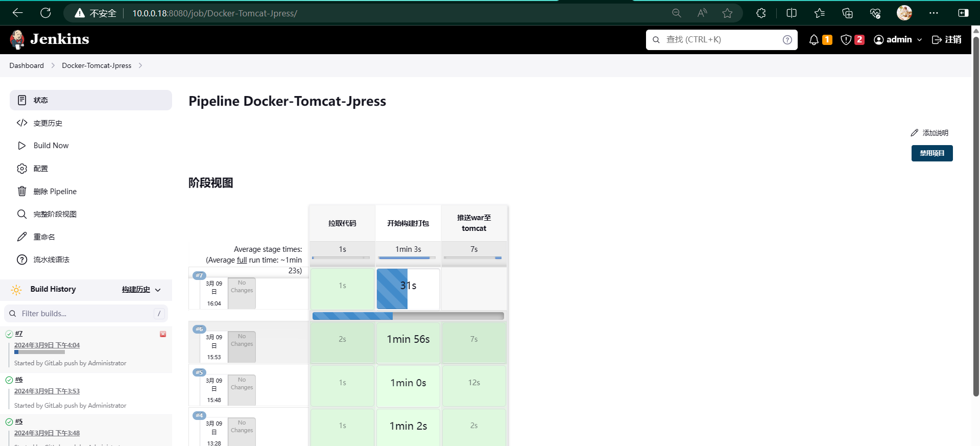Start Build Now
The image size is (980, 446).
[x=91, y=146]
